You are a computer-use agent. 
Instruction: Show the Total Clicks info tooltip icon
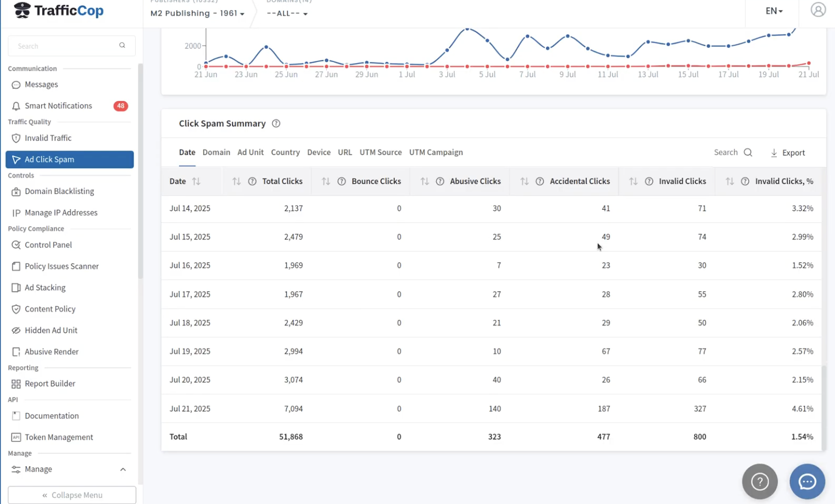coord(252,181)
